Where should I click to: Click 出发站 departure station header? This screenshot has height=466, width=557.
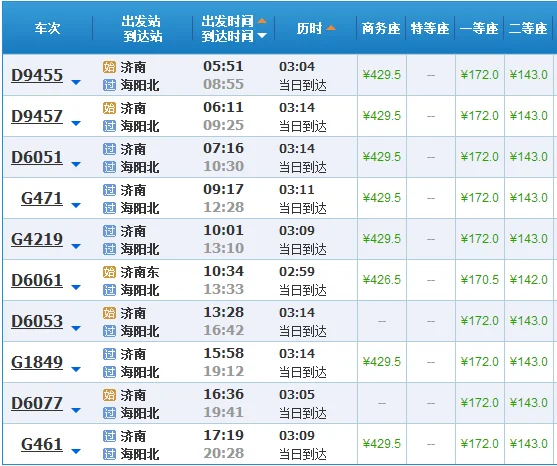[x=141, y=21]
